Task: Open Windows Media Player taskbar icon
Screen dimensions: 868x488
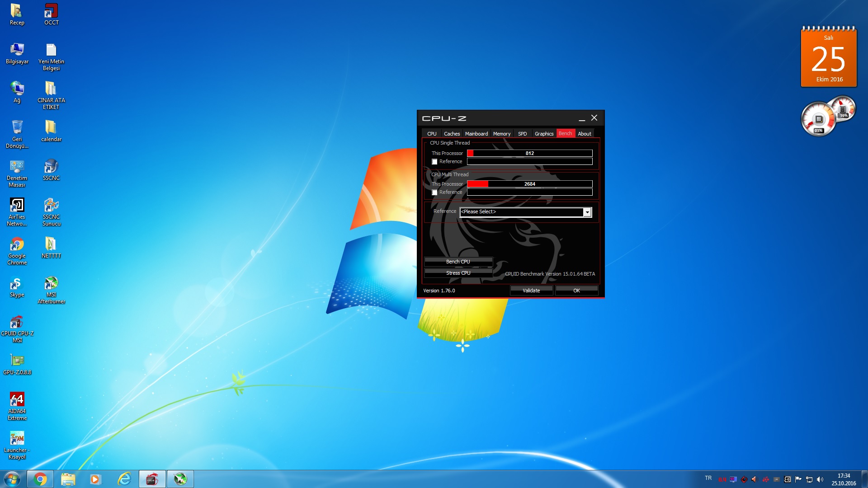Action: coord(95,479)
